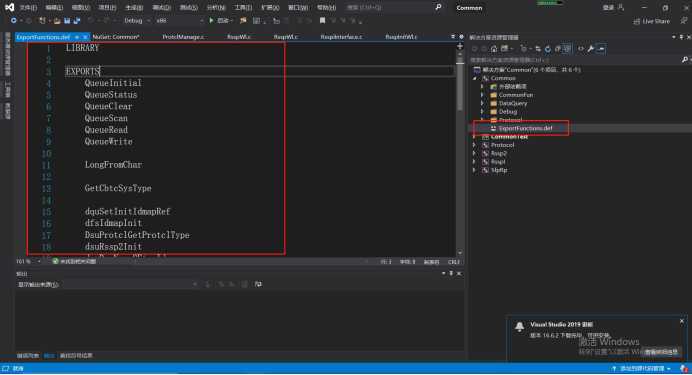This screenshot has height=375, width=692.
Task: Click view code icon in Solution Explorer
Action: pos(581,49)
